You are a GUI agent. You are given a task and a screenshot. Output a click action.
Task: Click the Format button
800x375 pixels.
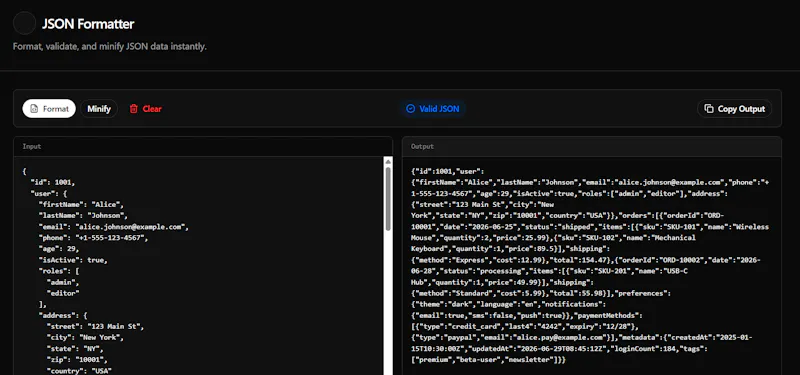[49, 109]
